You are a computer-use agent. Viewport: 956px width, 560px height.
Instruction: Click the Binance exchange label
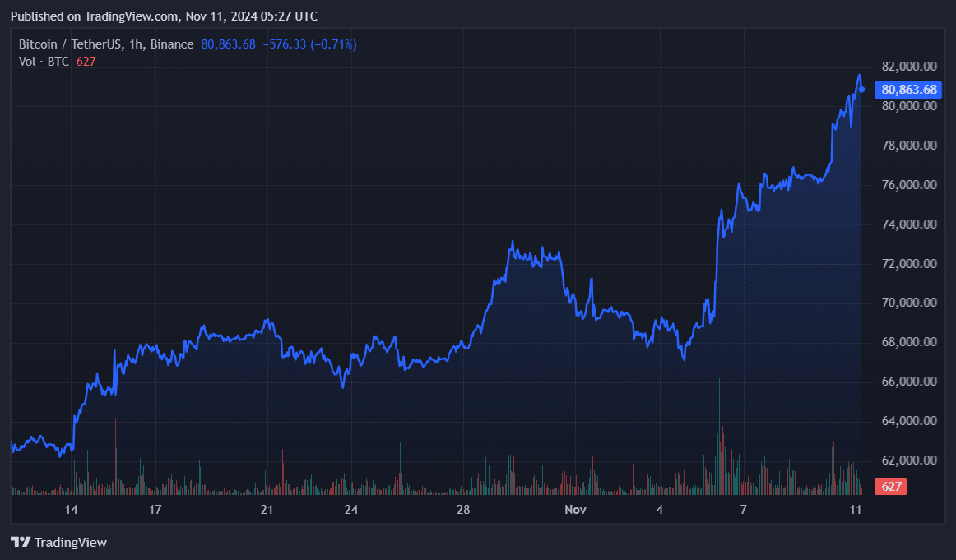point(170,44)
